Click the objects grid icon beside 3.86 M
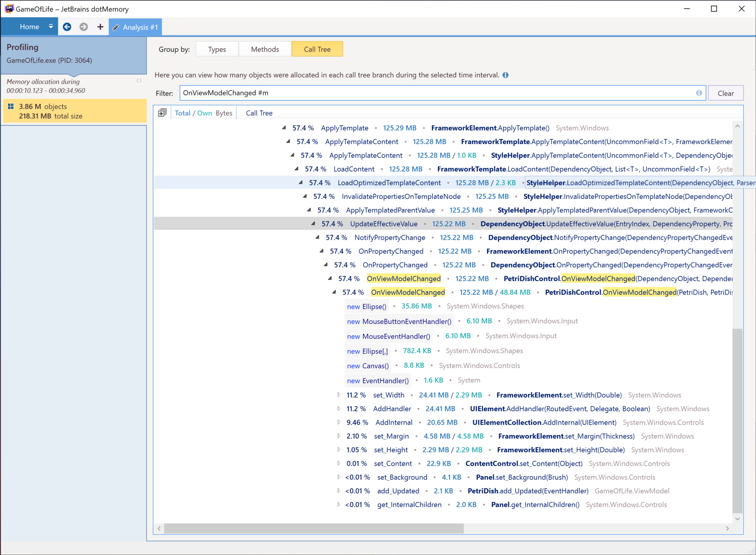The height and width of the screenshot is (555, 756). [x=11, y=106]
